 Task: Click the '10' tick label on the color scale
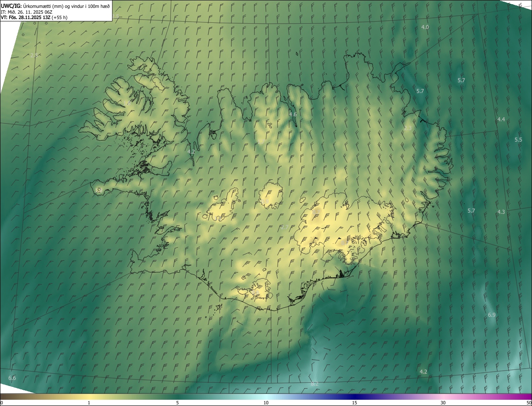pos(266,403)
